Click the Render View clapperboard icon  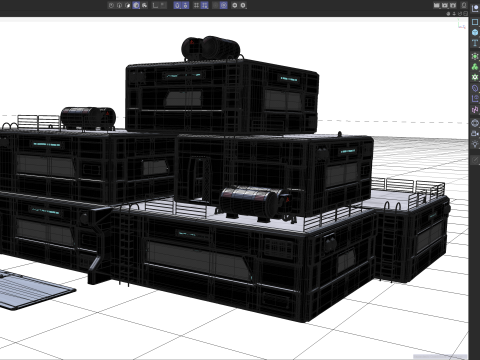(437, 5)
